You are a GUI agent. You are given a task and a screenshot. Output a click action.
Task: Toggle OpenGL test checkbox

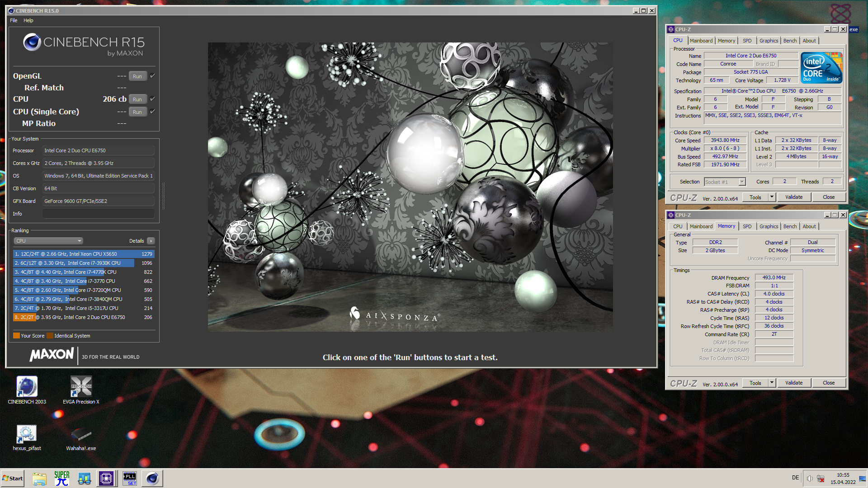[x=152, y=75]
